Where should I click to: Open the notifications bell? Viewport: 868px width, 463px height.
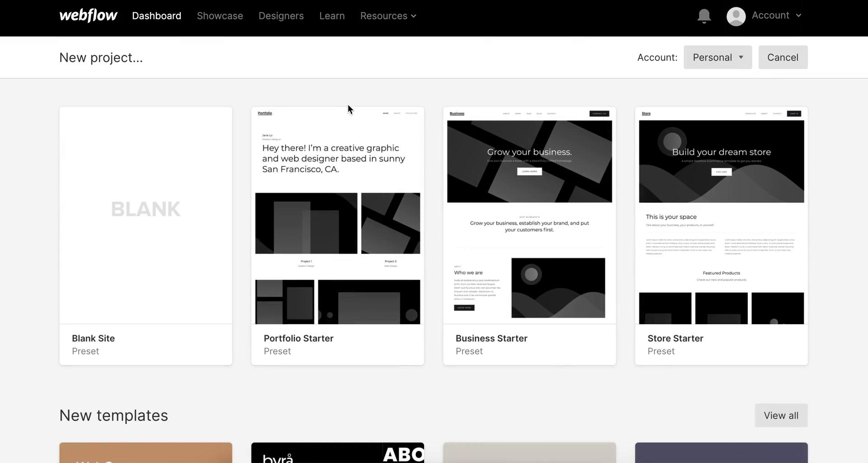704,16
